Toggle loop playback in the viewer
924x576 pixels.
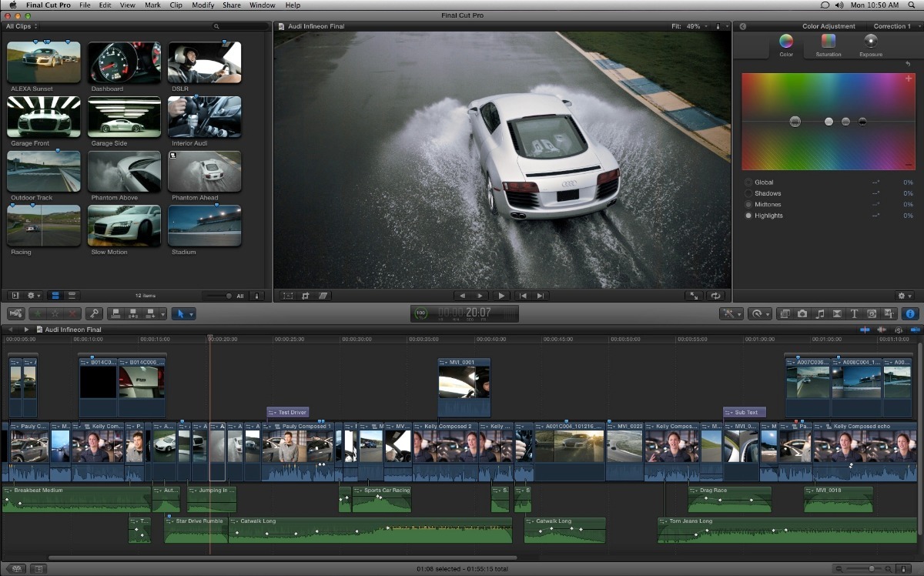716,296
